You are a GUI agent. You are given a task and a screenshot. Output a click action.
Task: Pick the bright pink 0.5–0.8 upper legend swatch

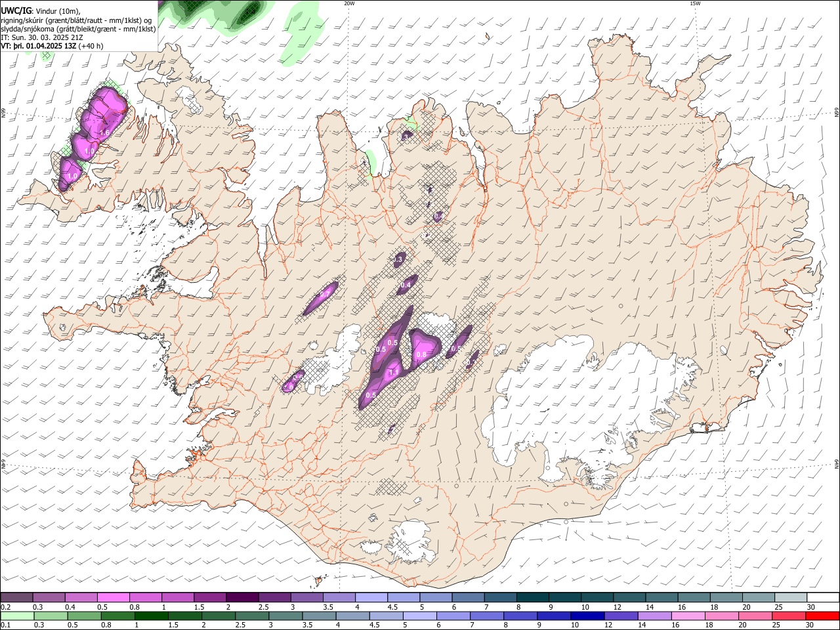[x=114, y=597]
